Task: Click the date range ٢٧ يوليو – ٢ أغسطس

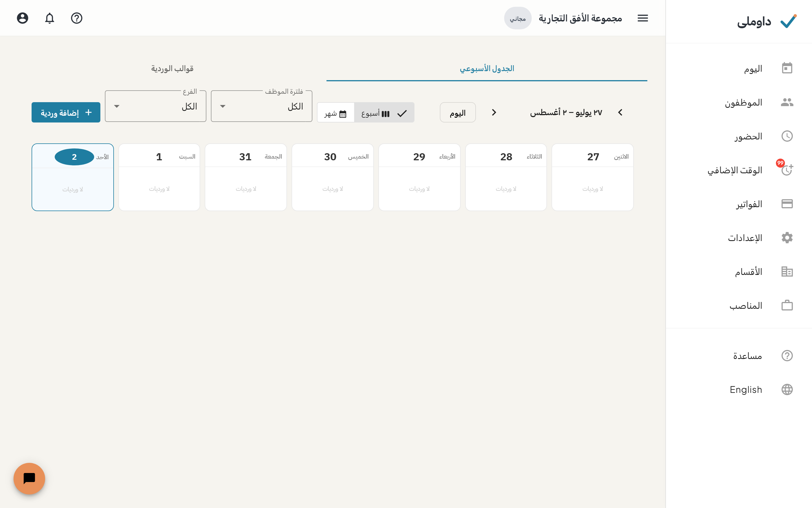Action: tap(566, 113)
